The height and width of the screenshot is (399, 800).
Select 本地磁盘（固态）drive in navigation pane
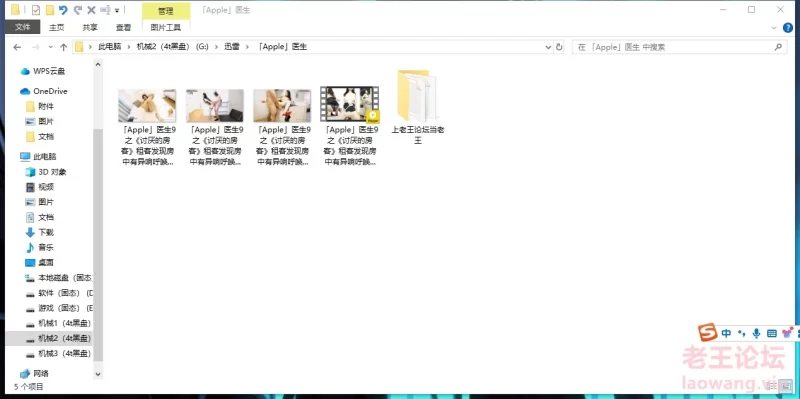59,278
